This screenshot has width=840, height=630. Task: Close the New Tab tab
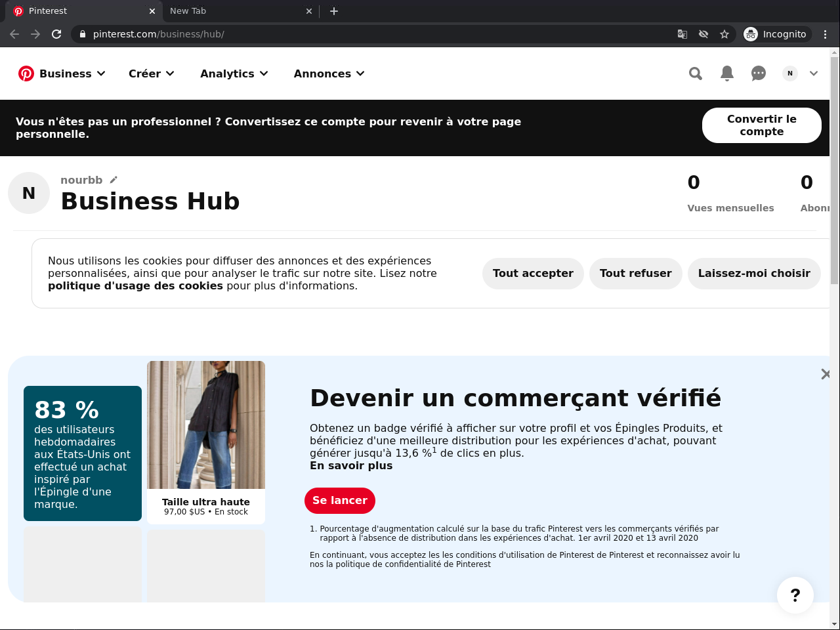(310, 11)
